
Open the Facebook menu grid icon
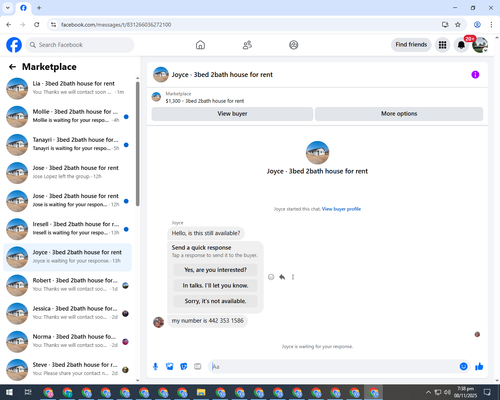(442, 45)
